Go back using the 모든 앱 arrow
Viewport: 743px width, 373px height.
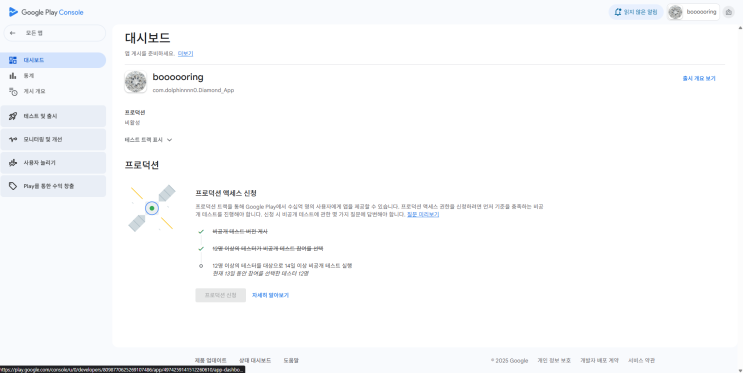(13, 33)
